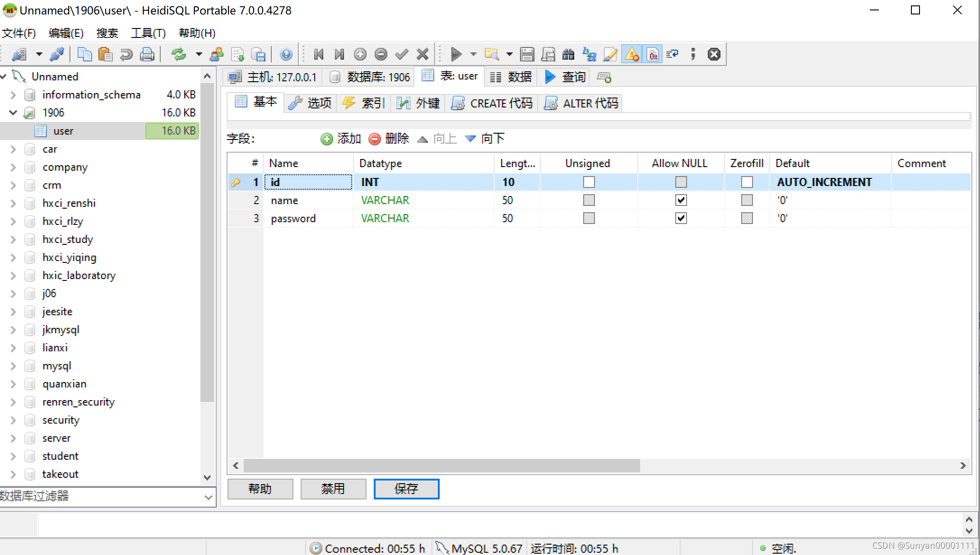
Task: Collapse the 1906 database node
Action: pyautogui.click(x=13, y=112)
